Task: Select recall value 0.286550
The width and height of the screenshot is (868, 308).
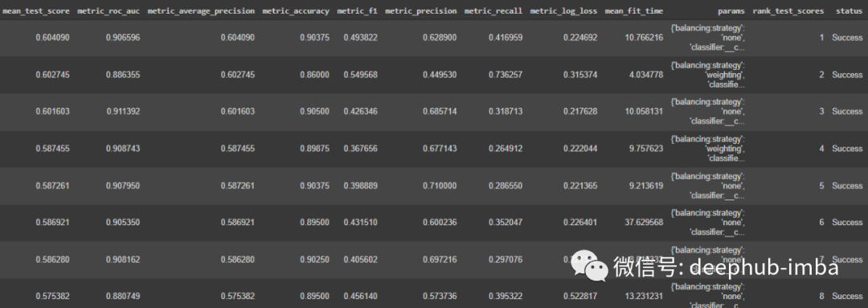Action: (506, 186)
